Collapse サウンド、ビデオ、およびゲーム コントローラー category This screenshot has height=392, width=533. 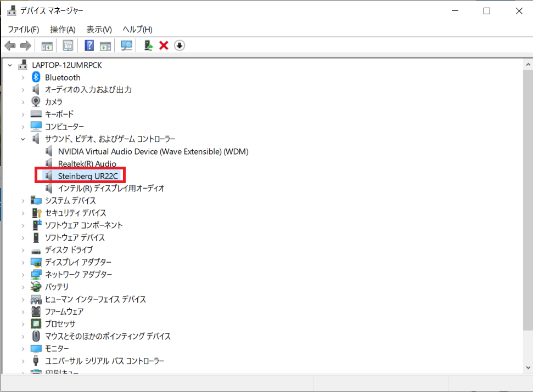coord(23,139)
